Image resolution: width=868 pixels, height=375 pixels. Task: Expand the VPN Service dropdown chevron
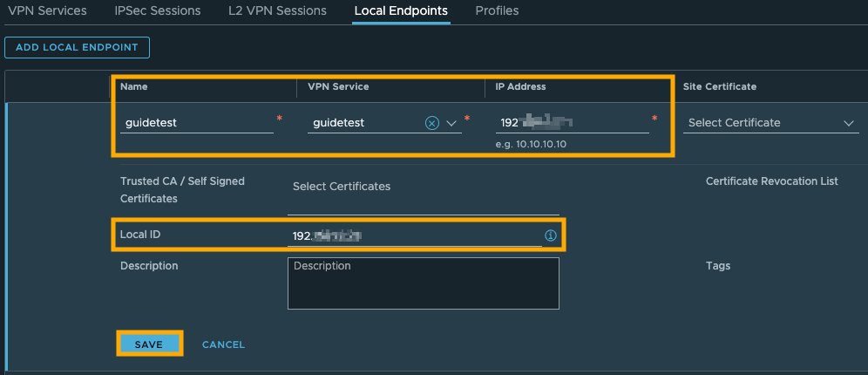tap(451, 123)
